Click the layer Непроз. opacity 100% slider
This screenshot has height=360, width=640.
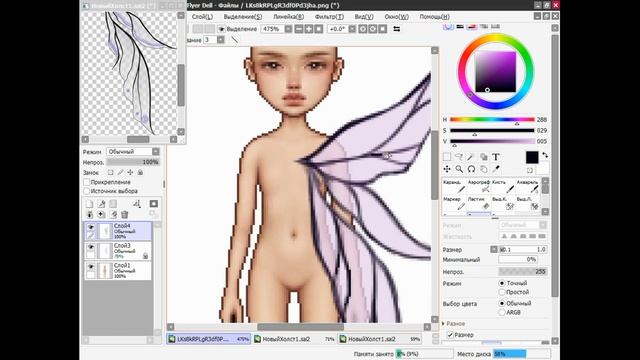(133, 162)
